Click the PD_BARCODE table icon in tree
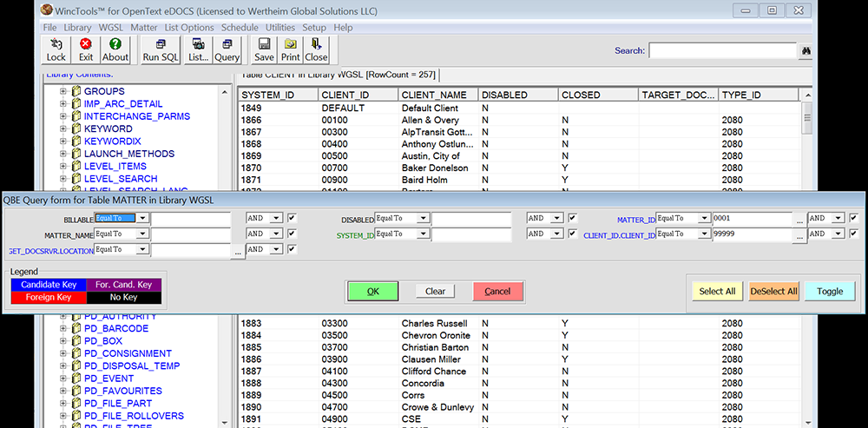 coord(76,329)
